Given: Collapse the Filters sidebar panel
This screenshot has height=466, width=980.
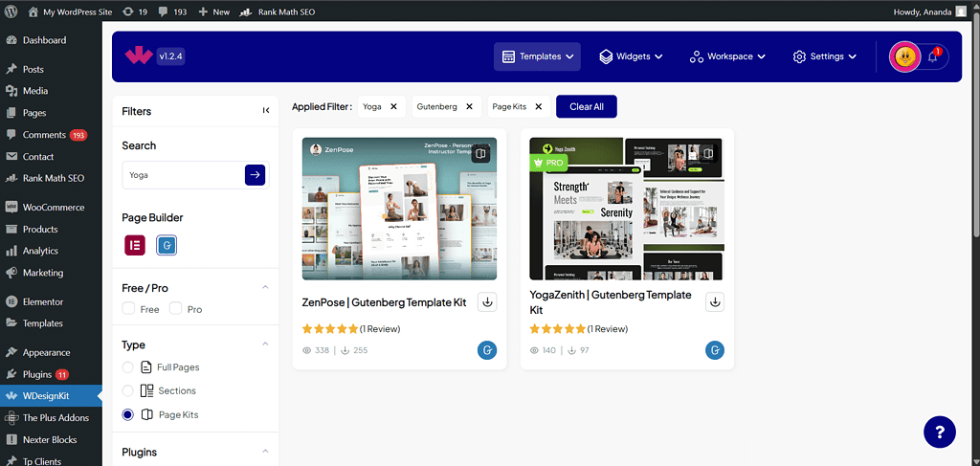Looking at the screenshot, I should 265,111.
